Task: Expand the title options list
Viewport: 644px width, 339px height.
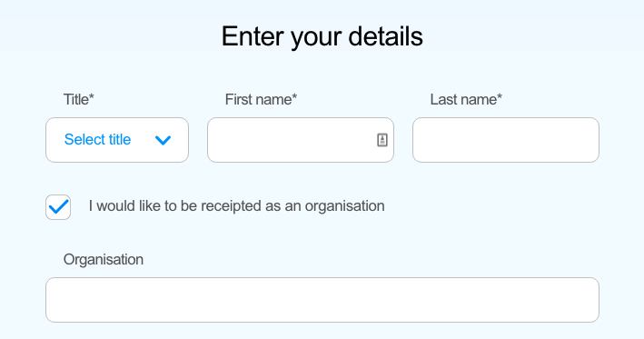Action: click(117, 140)
